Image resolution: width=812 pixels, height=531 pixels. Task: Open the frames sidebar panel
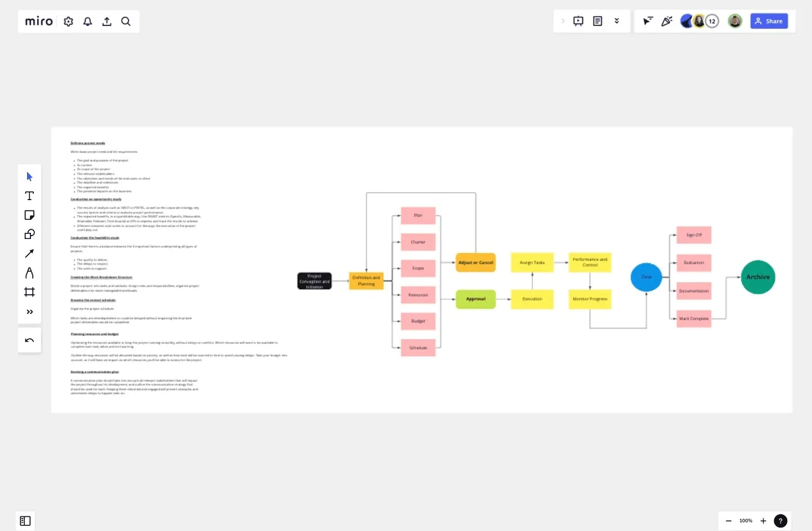tap(25, 521)
